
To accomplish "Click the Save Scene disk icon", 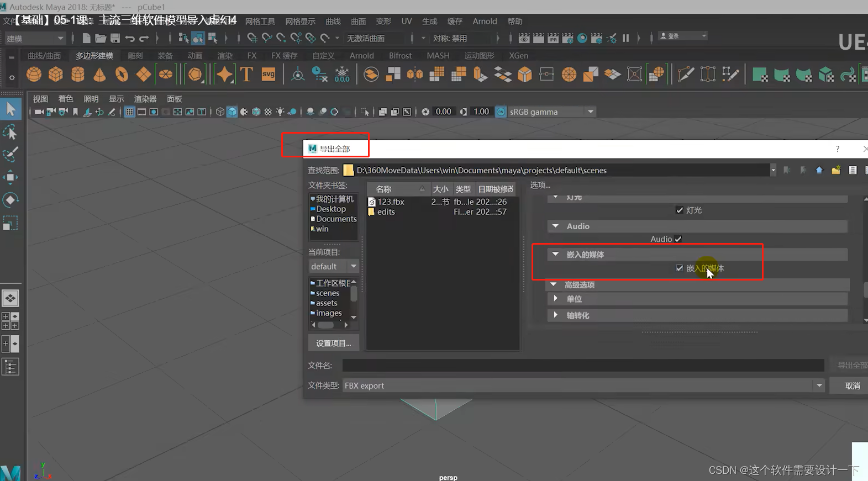I will [x=115, y=38].
